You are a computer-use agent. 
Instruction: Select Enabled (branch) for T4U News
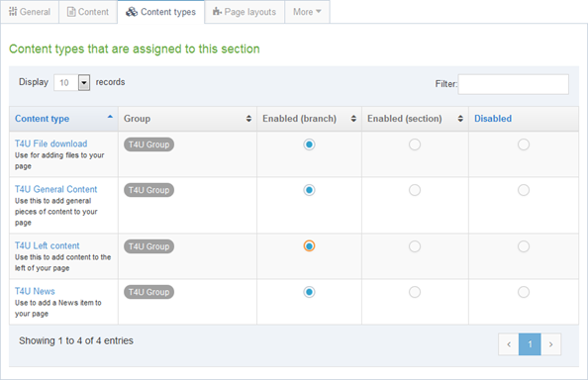pos(309,292)
